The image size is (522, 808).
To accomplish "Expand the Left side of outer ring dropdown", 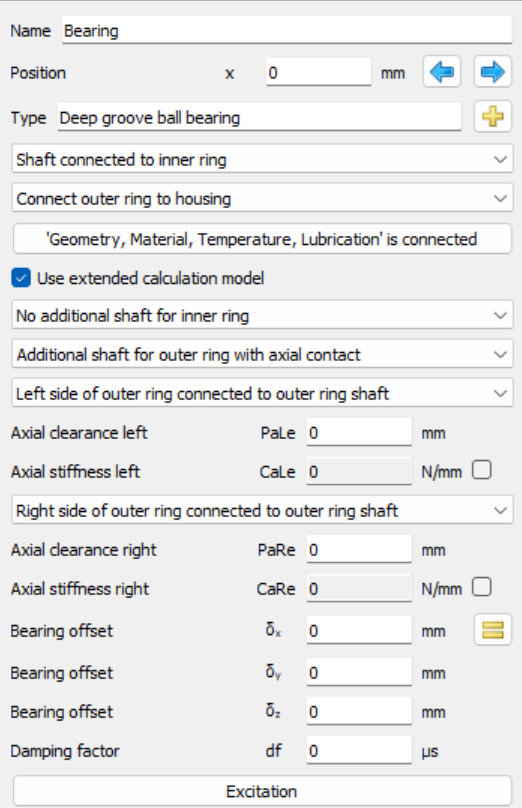I will coord(262,394).
